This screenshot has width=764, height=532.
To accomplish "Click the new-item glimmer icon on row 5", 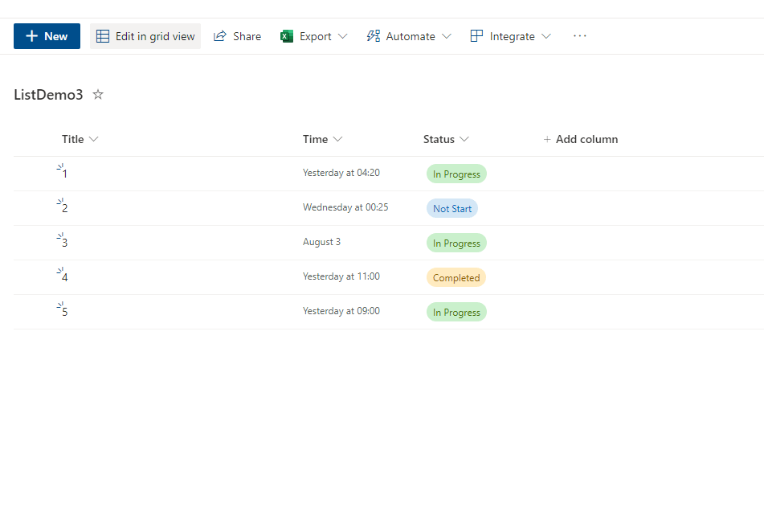I will (60, 305).
